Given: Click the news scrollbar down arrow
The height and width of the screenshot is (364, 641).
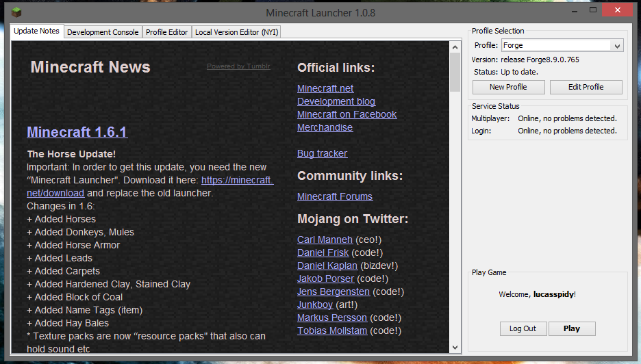Looking at the screenshot, I should click(x=455, y=348).
